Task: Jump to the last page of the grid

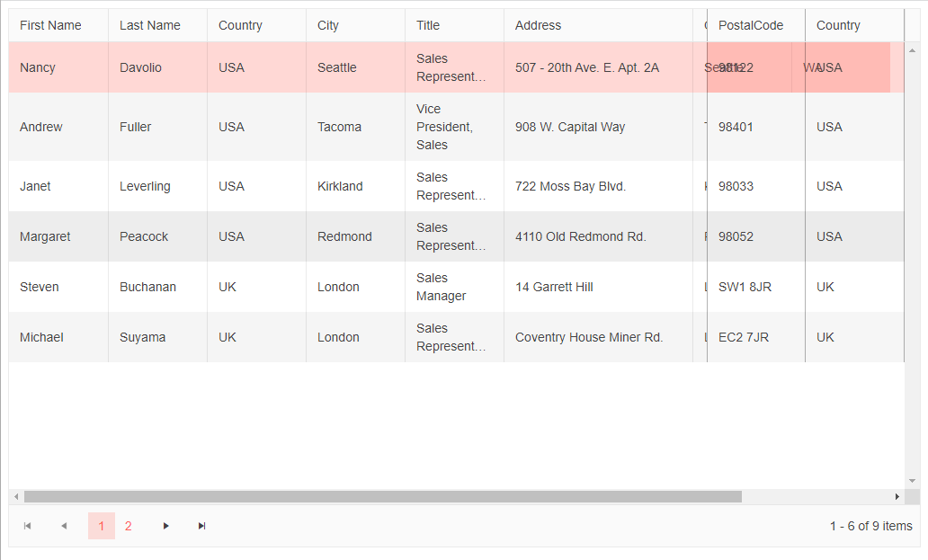Action: point(201,526)
